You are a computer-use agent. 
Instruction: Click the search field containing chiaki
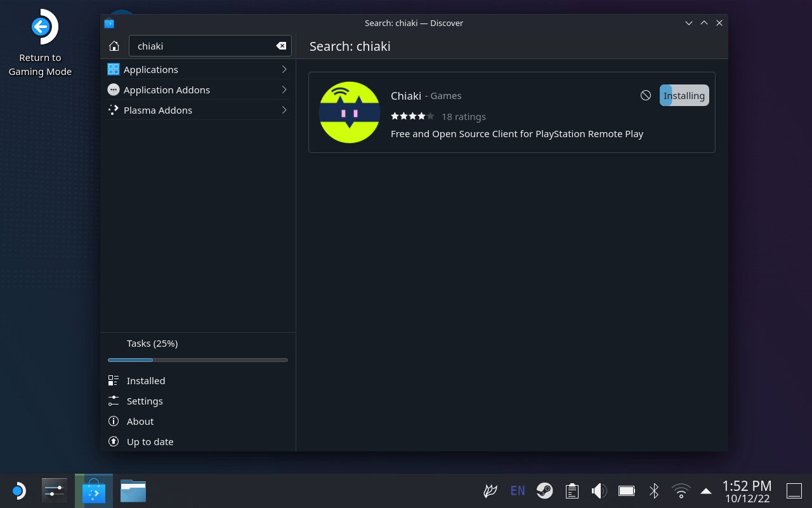point(210,46)
